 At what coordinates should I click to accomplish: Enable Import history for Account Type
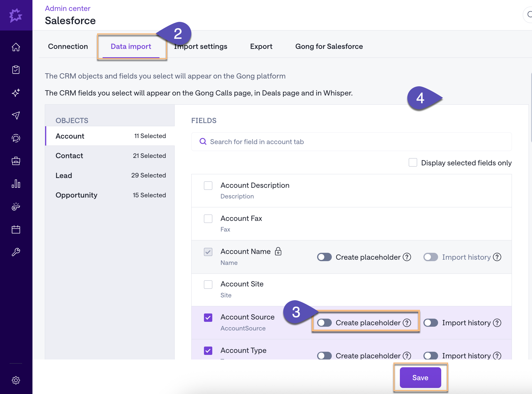[431, 356]
